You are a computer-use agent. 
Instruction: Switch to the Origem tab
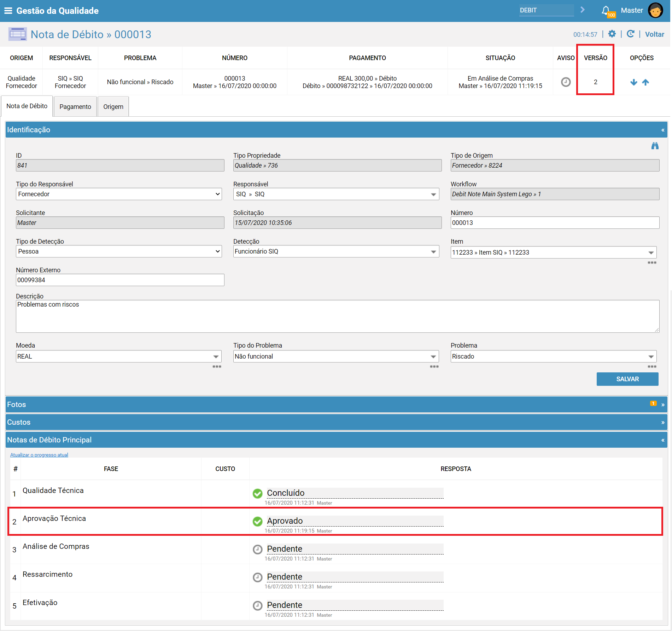click(x=113, y=106)
